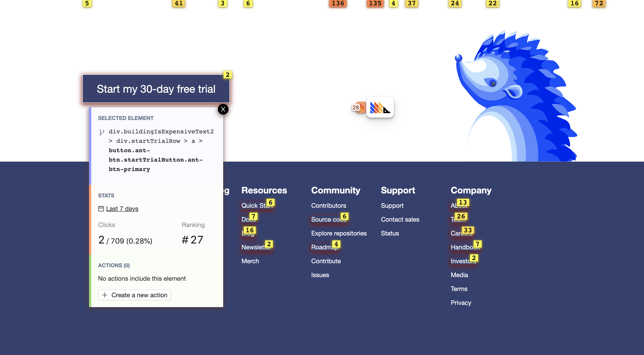The image size is (644, 355).
Task: Go to Contact sales in Support column
Action: pos(400,219)
